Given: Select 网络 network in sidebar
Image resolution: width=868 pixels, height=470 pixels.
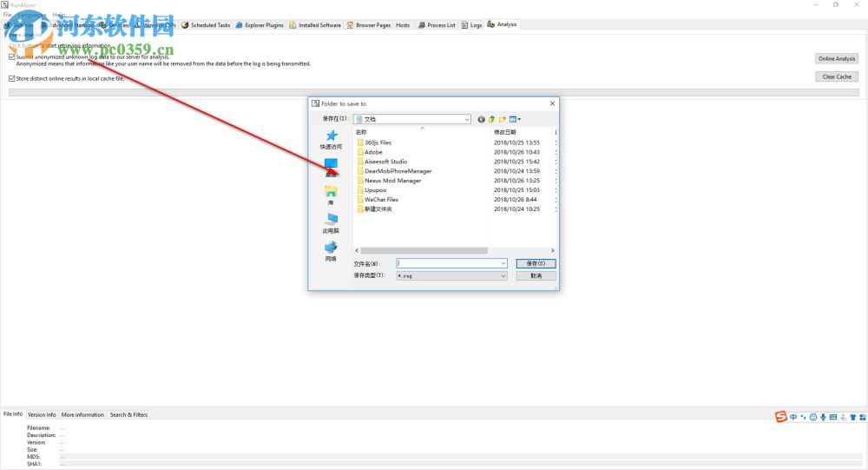Looking at the screenshot, I should [331, 251].
